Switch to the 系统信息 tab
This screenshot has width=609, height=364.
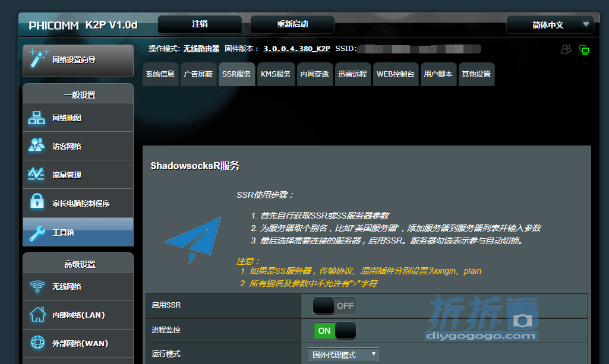160,74
